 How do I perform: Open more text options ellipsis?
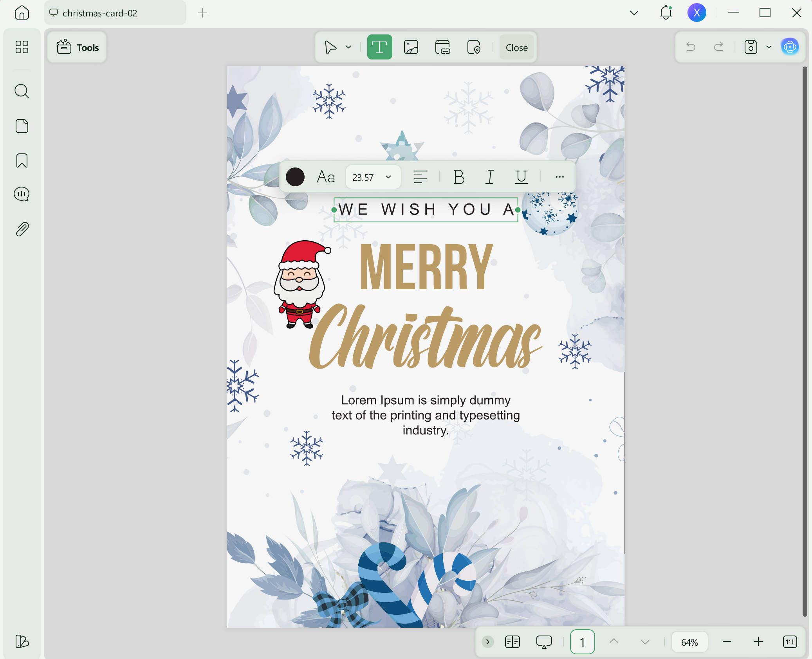pyautogui.click(x=559, y=177)
